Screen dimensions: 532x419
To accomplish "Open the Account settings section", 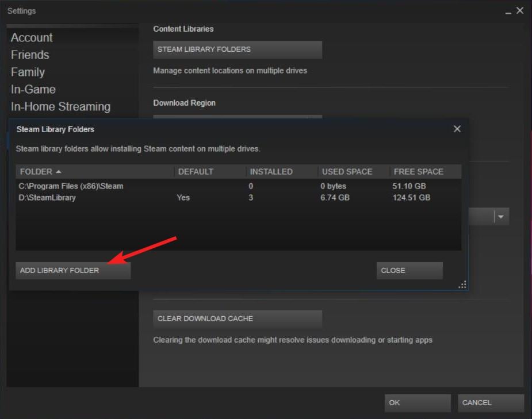I will [x=32, y=37].
